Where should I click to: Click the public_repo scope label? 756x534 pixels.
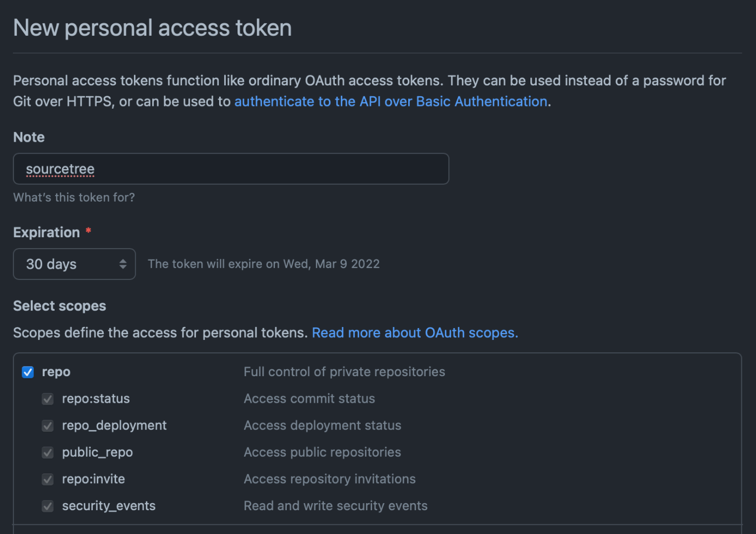[97, 452]
